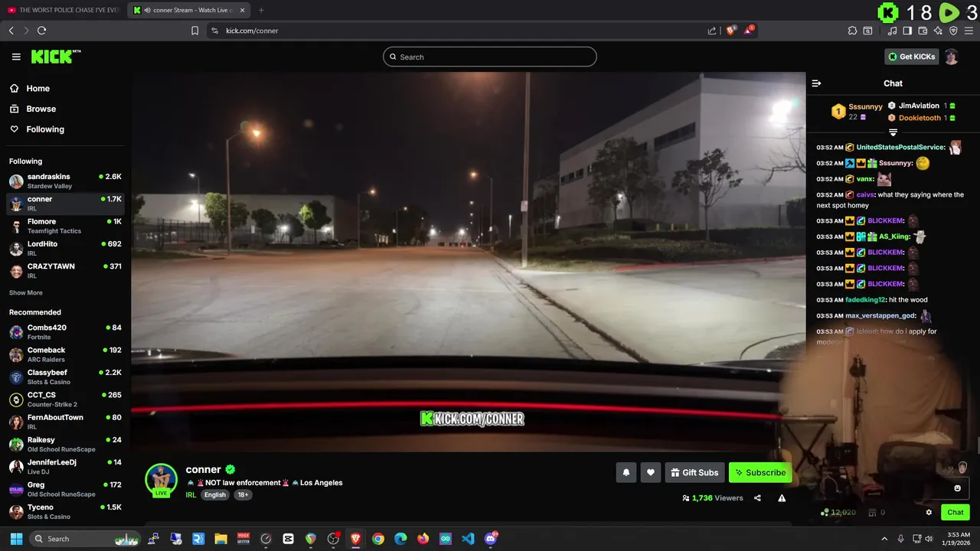
Task: Open the Kick hamburger sidebar menu
Action: coord(16,57)
